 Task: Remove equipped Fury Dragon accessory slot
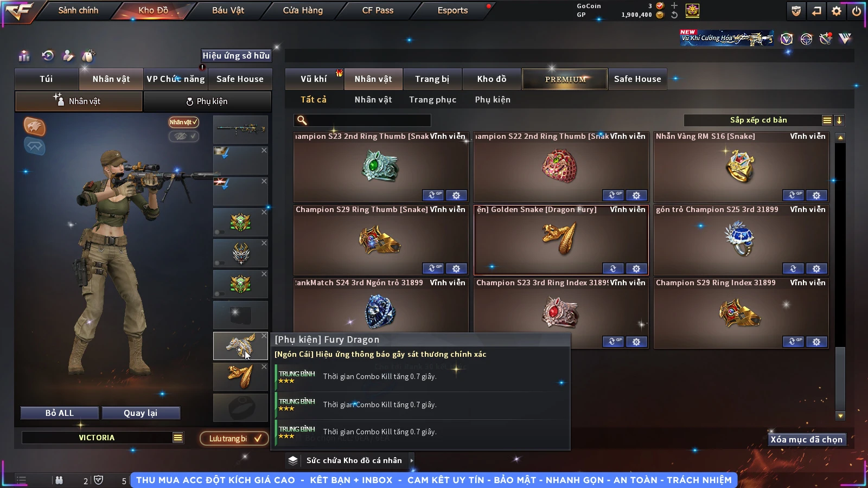[264, 336]
